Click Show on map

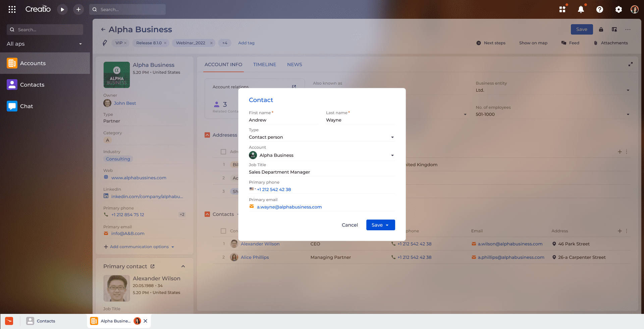[x=533, y=43]
